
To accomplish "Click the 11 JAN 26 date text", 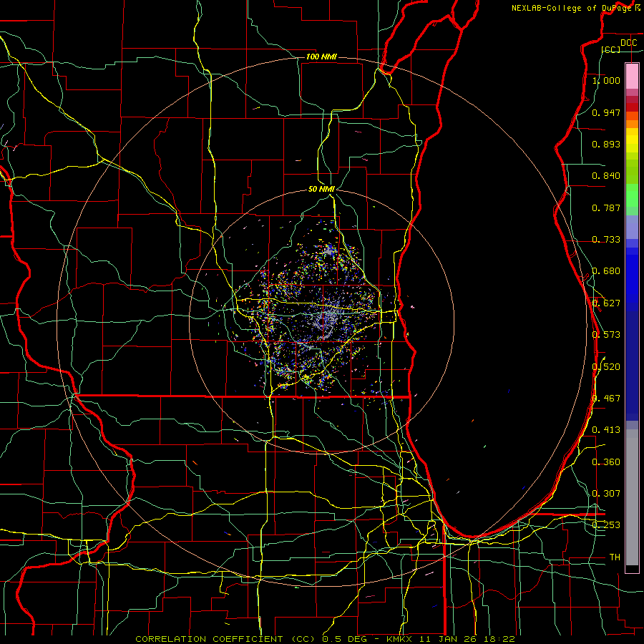I will (448, 639).
